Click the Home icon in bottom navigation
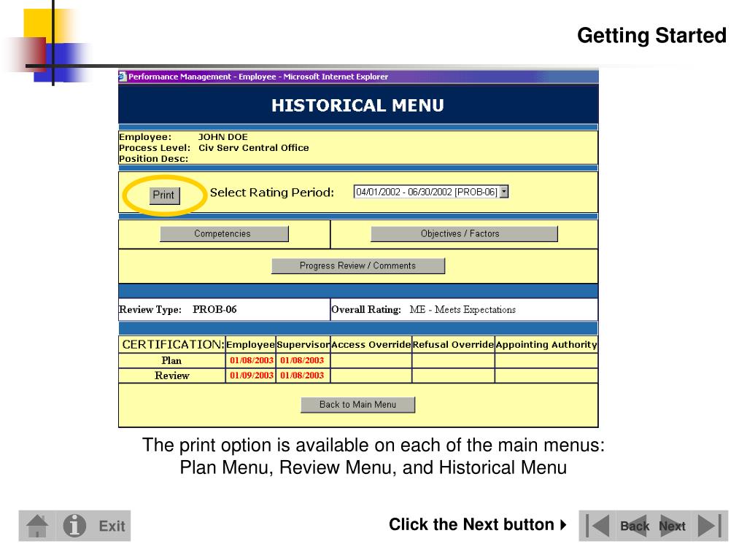 pyautogui.click(x=37, y=526)
